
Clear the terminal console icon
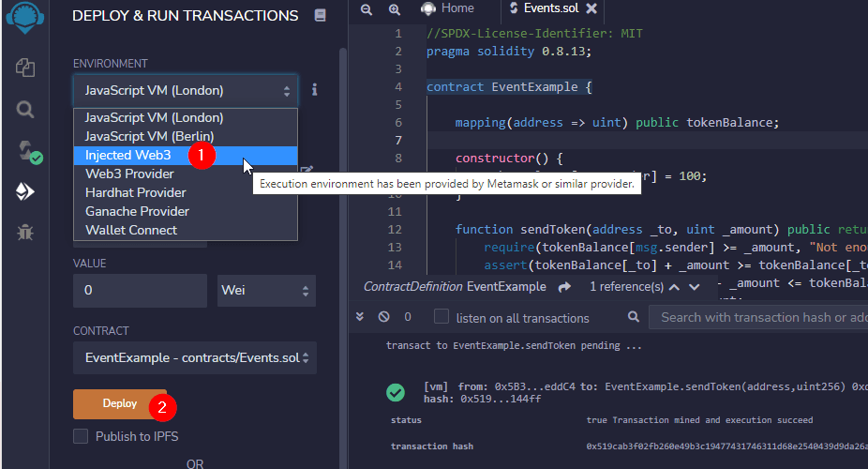point(383,317)
